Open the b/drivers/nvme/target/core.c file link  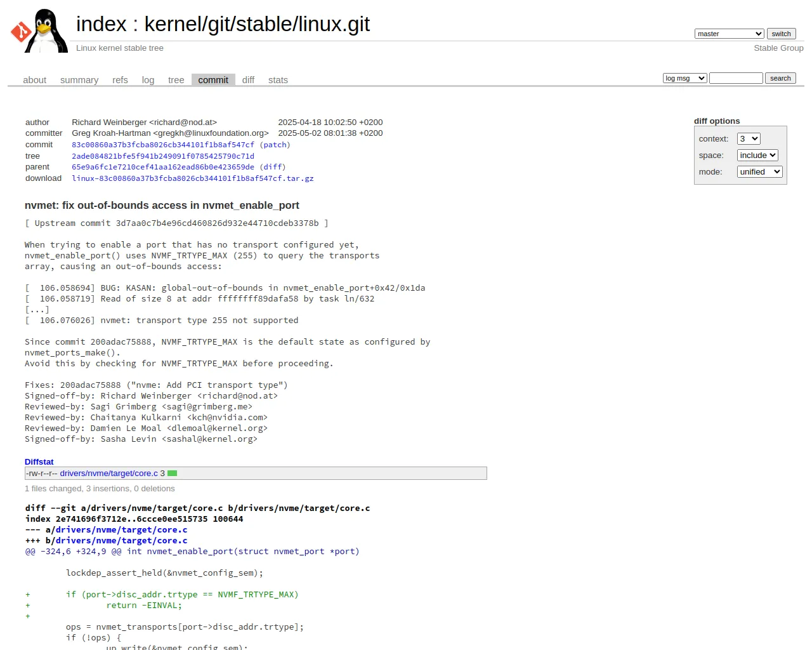(x=121, y=540)
